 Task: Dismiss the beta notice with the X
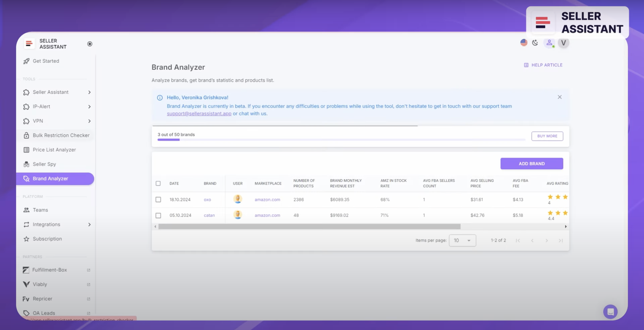(x=560, y=97)
